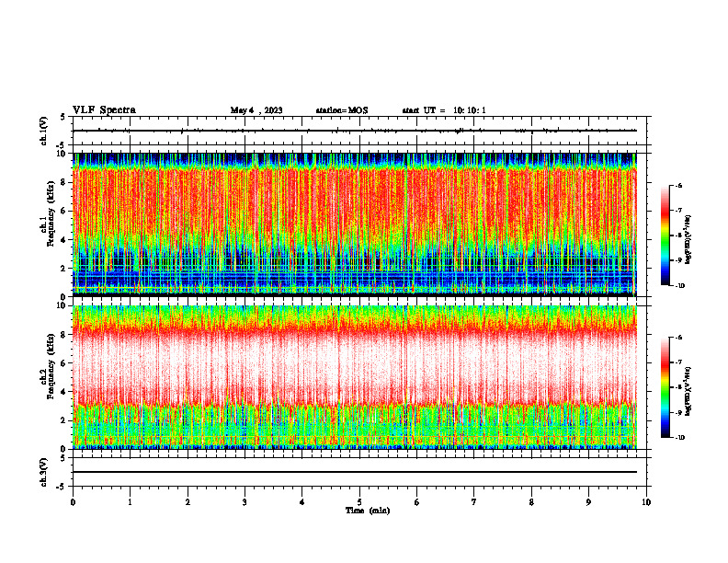728x563 pixels.
Task: Click the "station=MOS" header label
Action: tap(342, 110)
